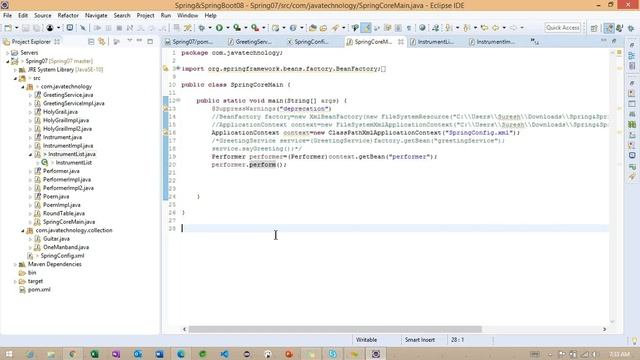Close the SpringCoreMain editor tab
Screen dimensions: 640x360
(x=400, y=42)
